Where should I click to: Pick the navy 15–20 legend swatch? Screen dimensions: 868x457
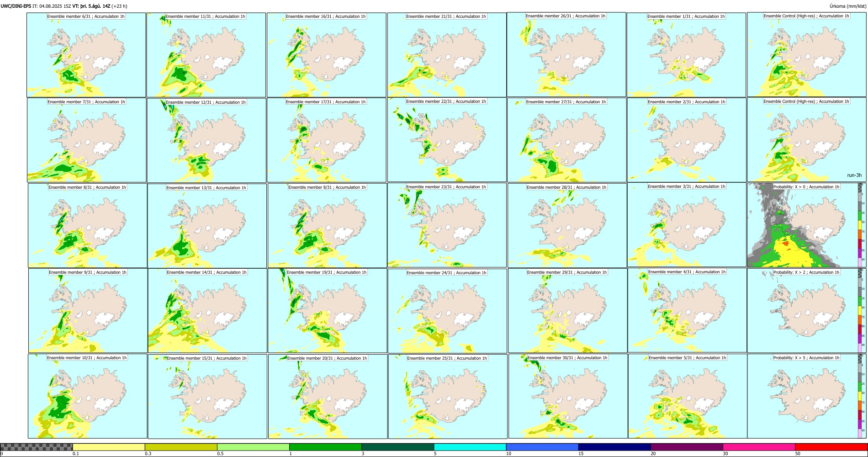click(x=614, y=447)
